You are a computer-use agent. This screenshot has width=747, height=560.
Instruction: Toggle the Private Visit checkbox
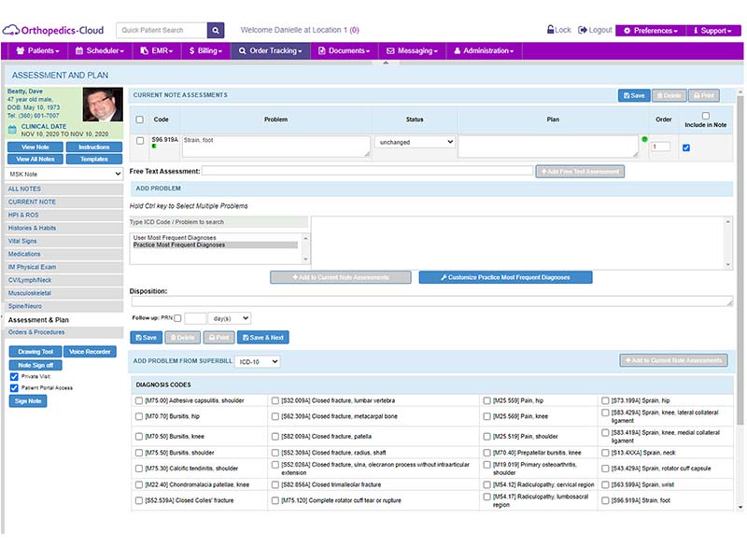14,377
